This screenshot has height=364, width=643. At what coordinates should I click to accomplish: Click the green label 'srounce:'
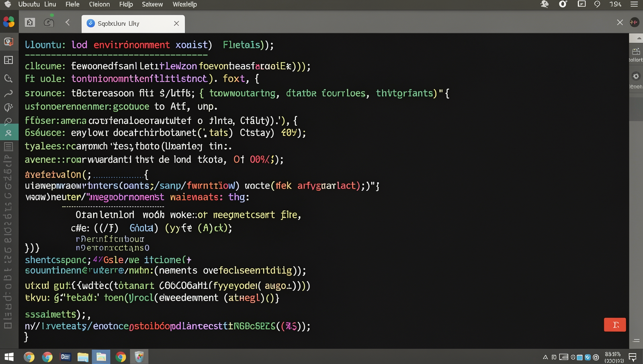point(45,93)
